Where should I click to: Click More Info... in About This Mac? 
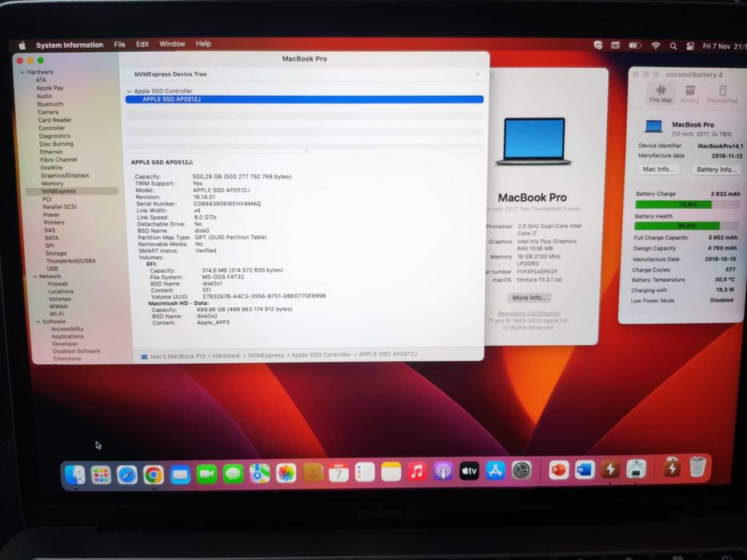click(528, 298)
